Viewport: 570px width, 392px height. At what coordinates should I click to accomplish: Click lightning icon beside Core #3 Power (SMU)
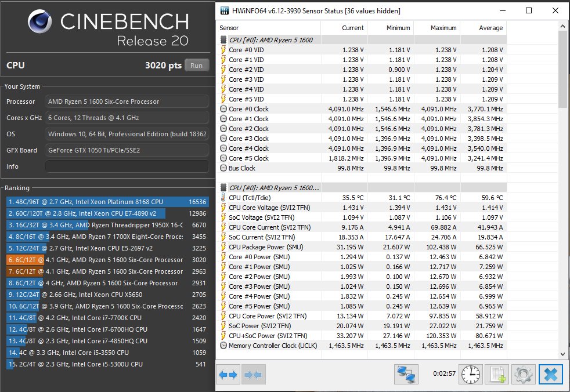(223, 286)
